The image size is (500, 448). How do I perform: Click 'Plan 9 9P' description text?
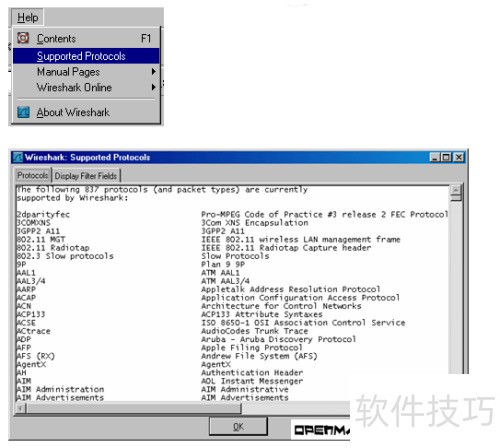pos(223,264)
